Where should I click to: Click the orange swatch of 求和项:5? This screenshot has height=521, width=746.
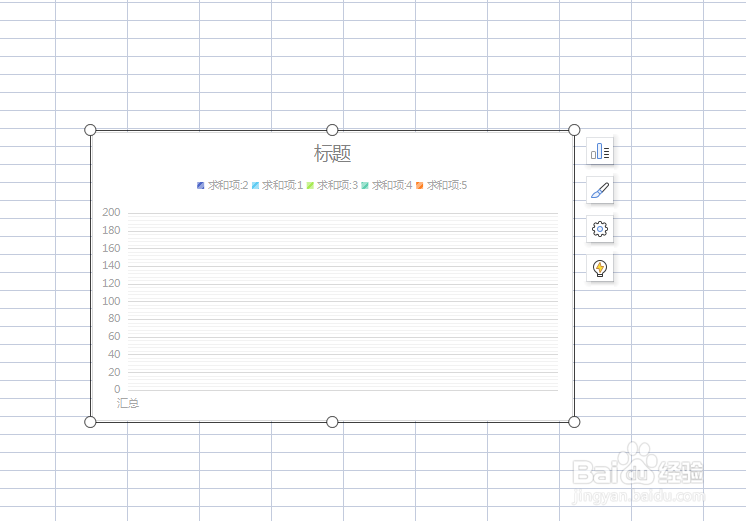(x=420, y=186)
